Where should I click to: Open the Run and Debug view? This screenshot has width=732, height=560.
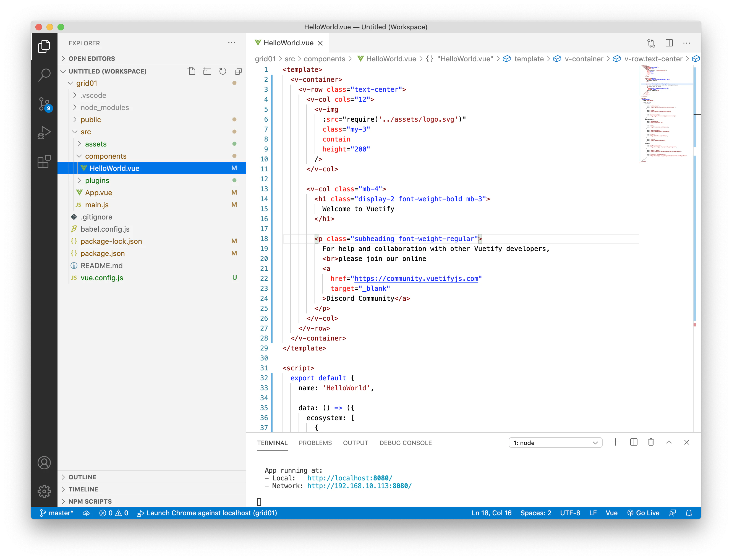point(44,132)
